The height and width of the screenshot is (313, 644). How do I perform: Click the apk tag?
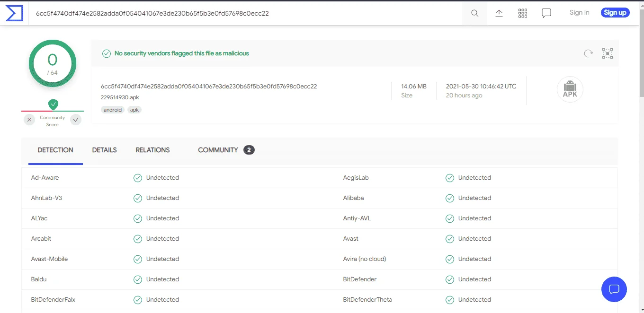tap(134, 110)
